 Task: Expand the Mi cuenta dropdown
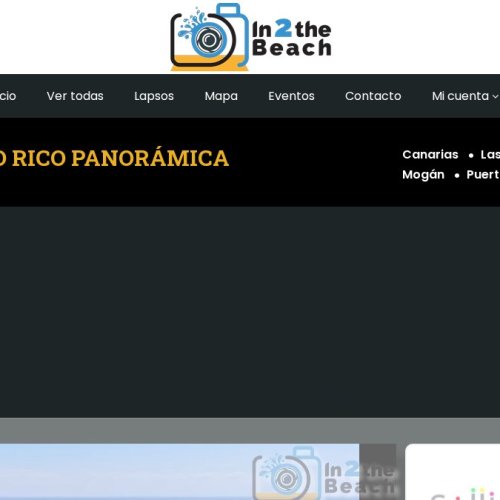[465, 96]
